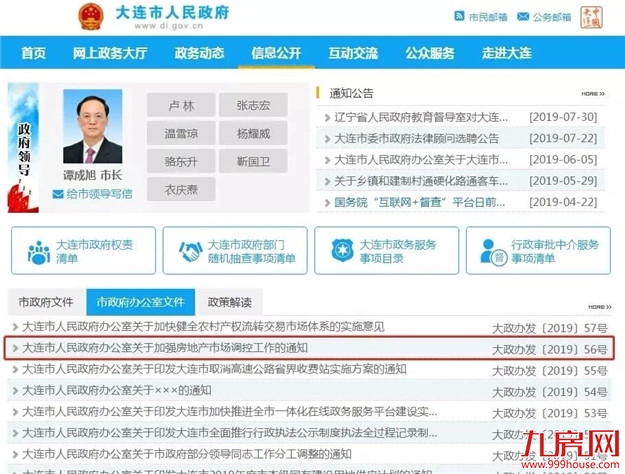This screenshot has height=474, width=625.
Task: Switch to 政策解读 tab
Action: (x=230, y=302)
